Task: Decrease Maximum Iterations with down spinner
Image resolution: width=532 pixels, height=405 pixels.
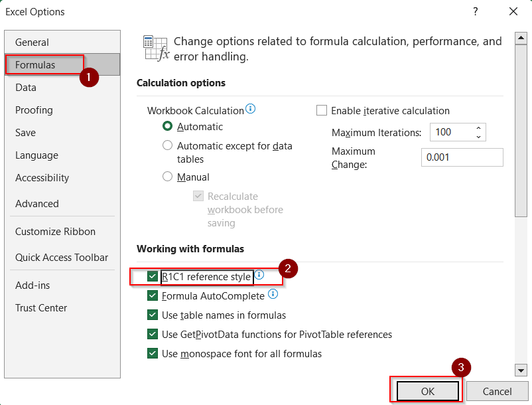Action: pos(478,137)
